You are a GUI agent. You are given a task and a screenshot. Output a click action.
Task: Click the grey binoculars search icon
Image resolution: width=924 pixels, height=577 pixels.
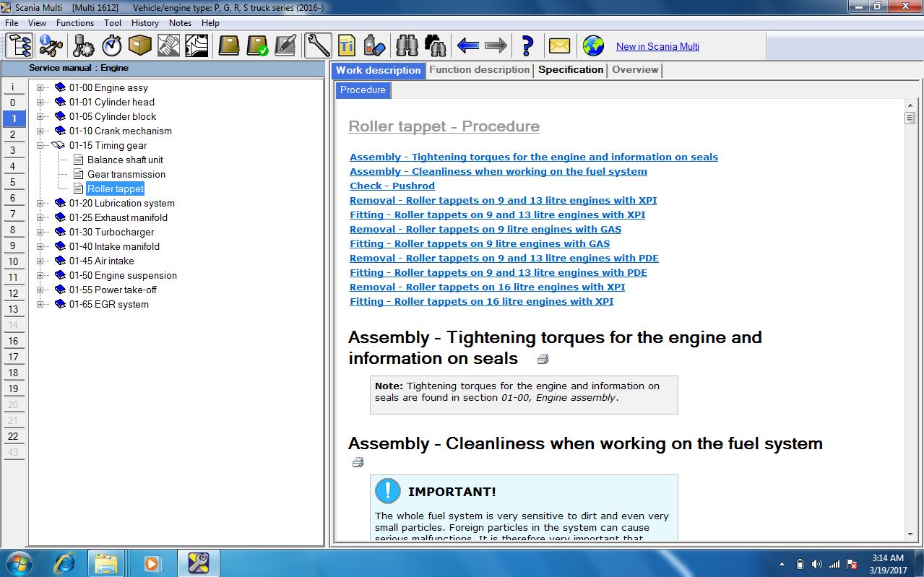point(407,46)
